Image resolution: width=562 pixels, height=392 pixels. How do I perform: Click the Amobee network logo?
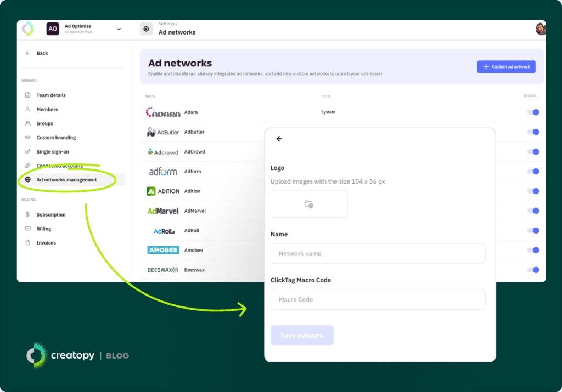point(163,250)
